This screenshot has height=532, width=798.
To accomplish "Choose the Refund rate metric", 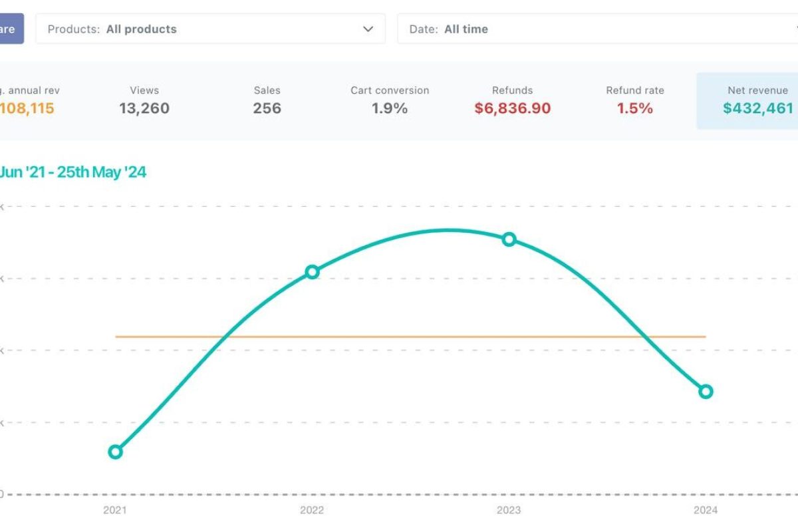I will point(634,100).
